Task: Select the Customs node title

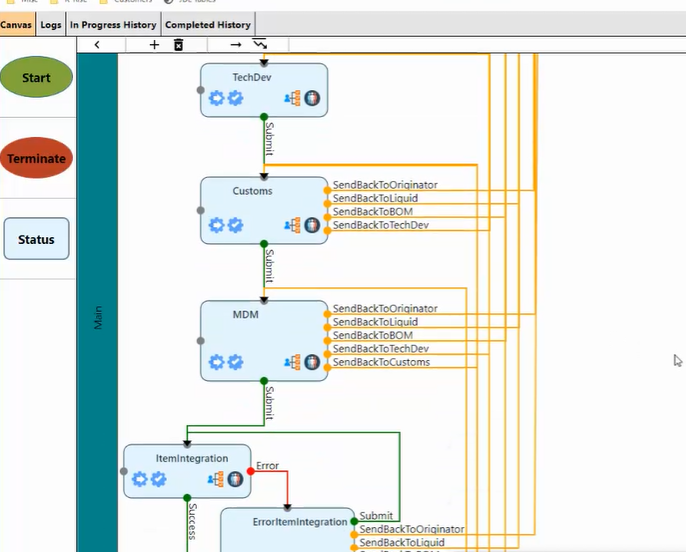Action: 252,191
